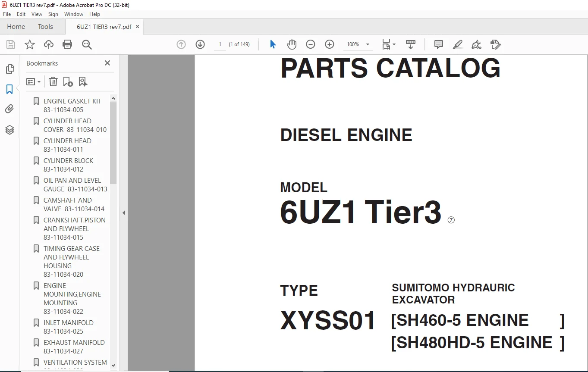Close the 6UZ1 TIER3 rev7.pdf tab
588x372 pixels.
pos(138,27)
